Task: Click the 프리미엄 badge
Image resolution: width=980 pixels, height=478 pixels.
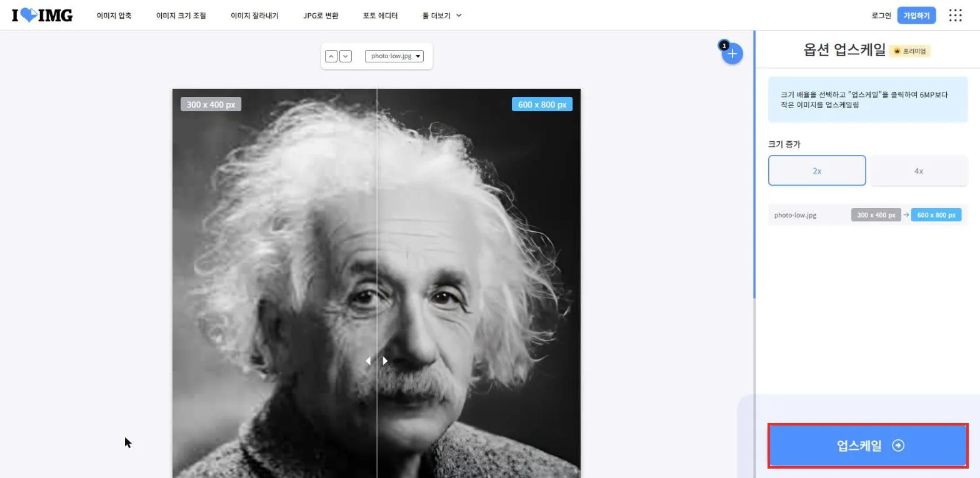Action: (x=910, y=51)
